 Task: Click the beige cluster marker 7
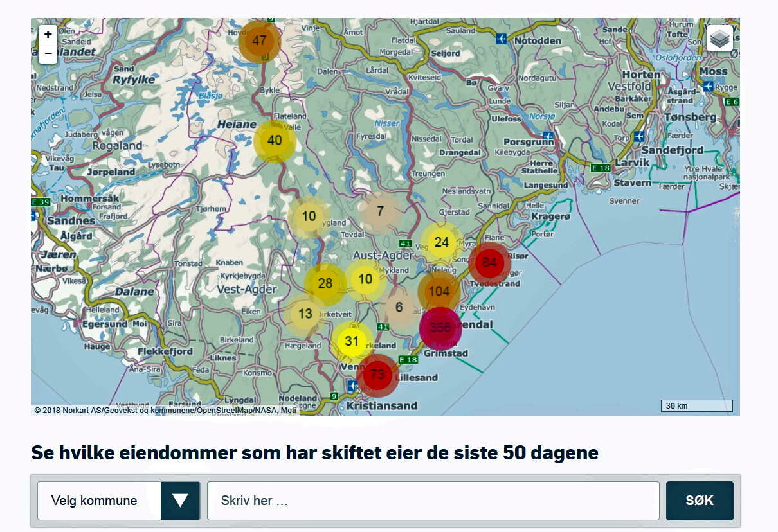[380, 211]
